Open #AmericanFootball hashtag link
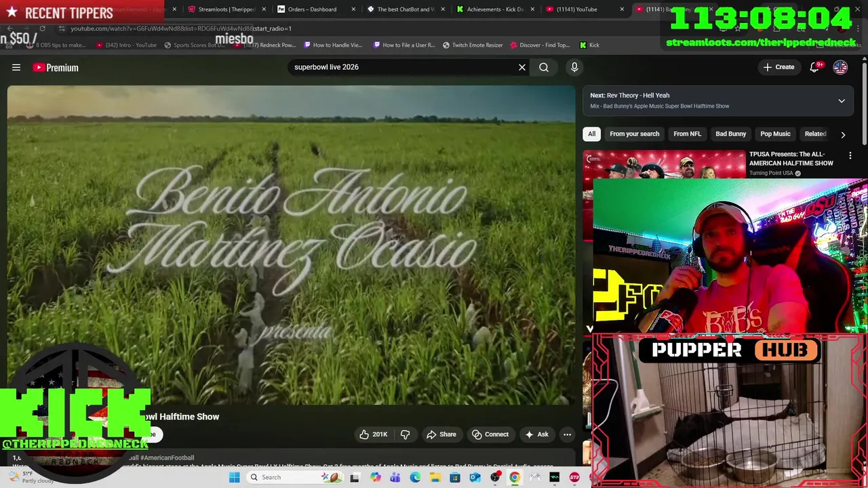Viewport: 868px width, 488px height. 168,458
